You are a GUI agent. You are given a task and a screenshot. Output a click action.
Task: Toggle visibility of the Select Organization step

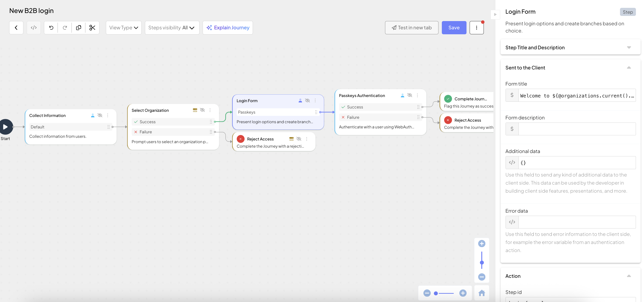coord(202,110)
